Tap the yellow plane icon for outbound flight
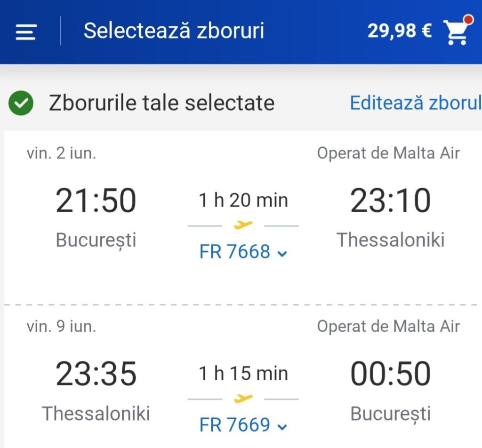This screenshot has width=482, height=448. point(243,225)
